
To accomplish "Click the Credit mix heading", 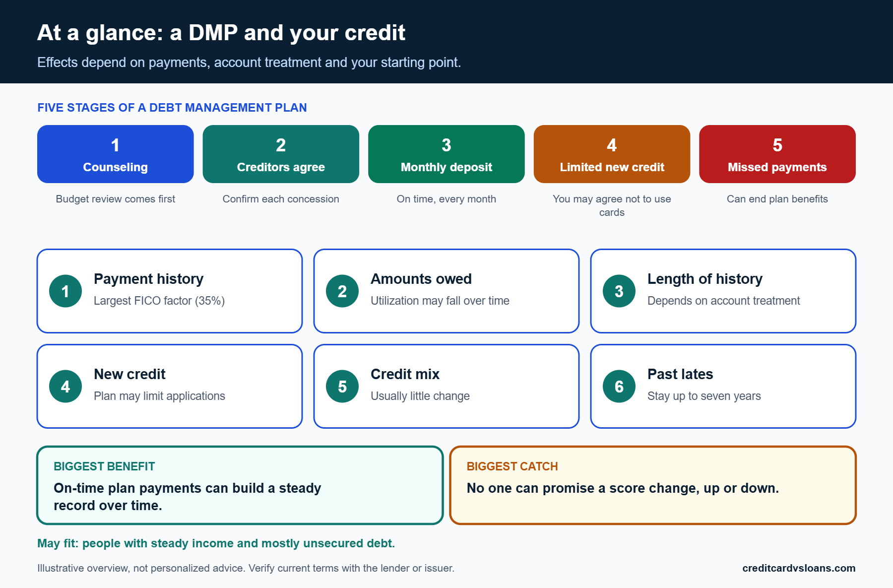I will 405,374.
